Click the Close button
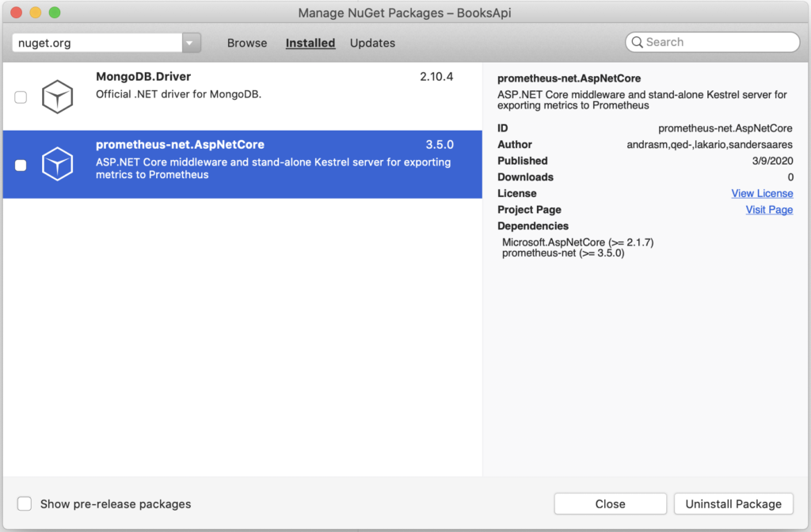This screenshot has width=811, height=532. (611, 503)
